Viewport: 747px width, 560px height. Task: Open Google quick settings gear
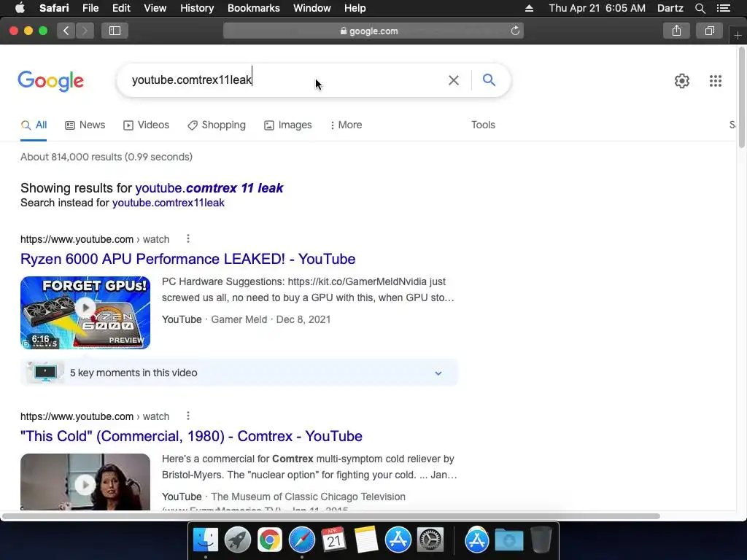682,81
